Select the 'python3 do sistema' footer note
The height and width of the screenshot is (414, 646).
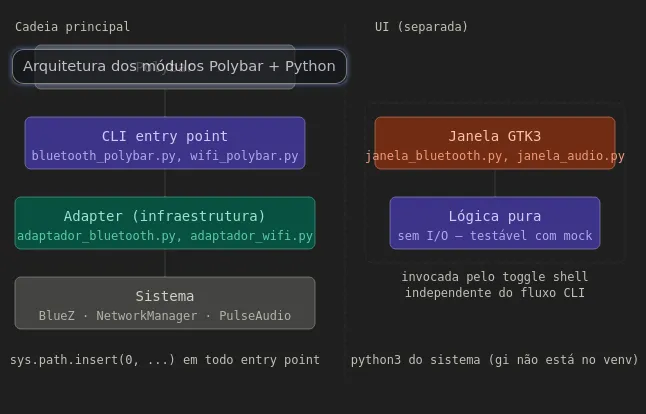pyautogui.click(x=494, y=360)
